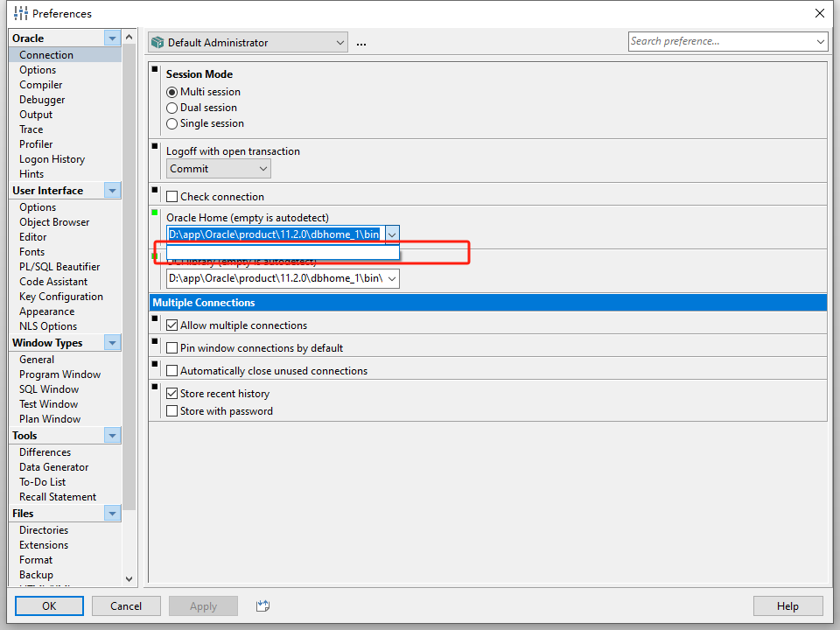
Task: Click the Help button
Action: tap(788, 605)
